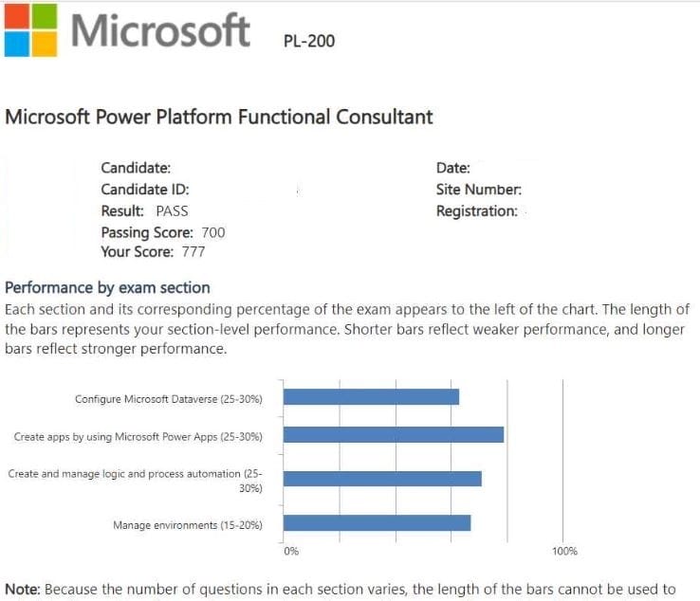Select the Passing Score 700 line
The width and height of the screenshot is (700, 601).
click(163, 232)
